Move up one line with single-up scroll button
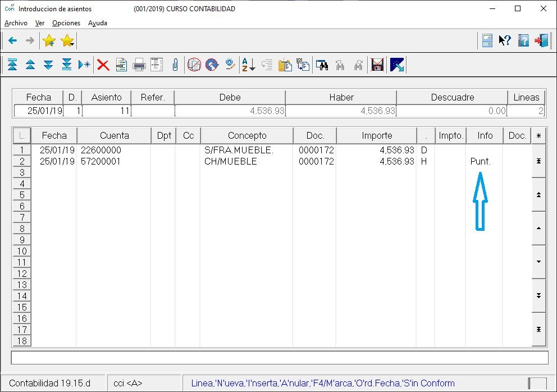 tap(538, 228)
